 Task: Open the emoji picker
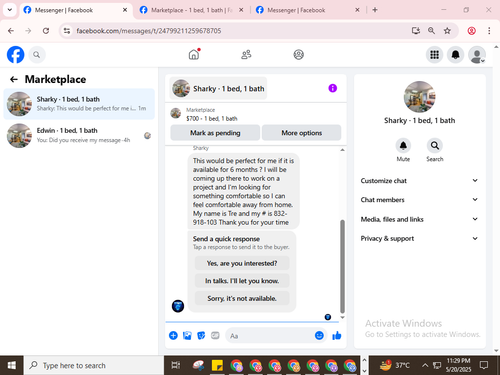pyautogui.click(x=319, y=335)
